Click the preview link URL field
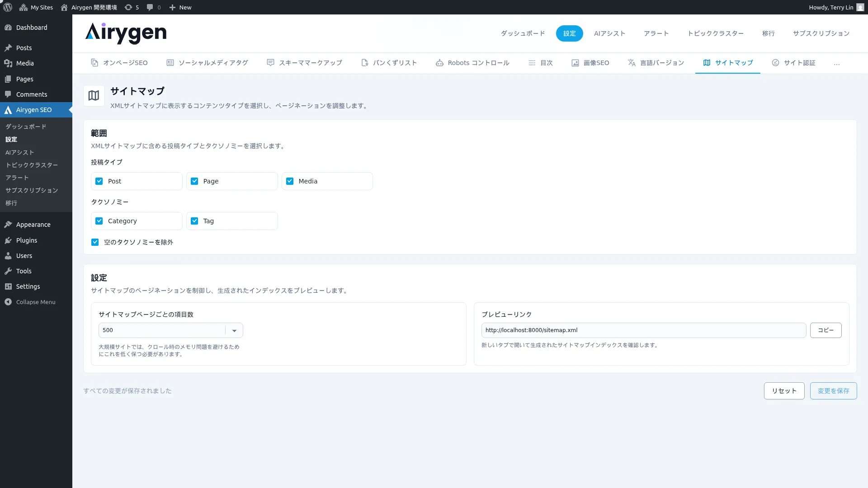The image size is (868, 488). point(643,330)
